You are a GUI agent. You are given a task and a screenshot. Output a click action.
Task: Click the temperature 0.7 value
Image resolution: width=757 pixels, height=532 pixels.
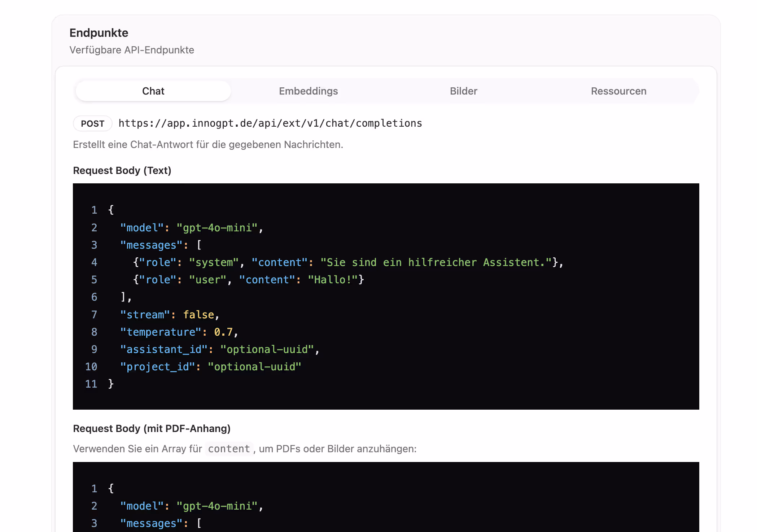click(223, 332)
